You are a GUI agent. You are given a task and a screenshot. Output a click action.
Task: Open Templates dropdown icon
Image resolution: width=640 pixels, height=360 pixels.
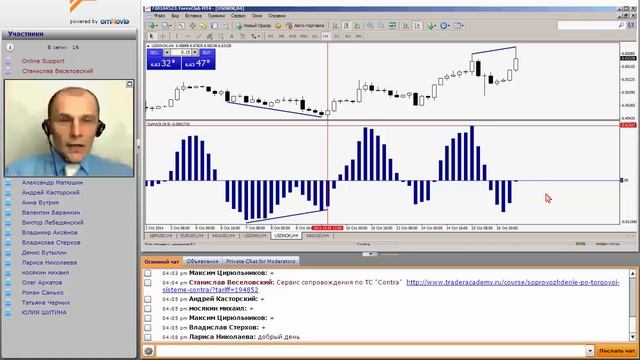click(x=459, y=26)
